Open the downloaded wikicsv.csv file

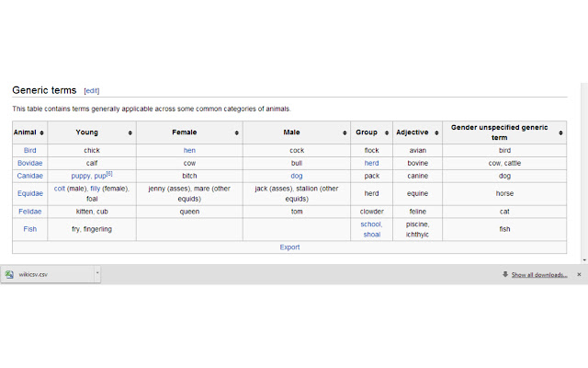click(48, 274)
